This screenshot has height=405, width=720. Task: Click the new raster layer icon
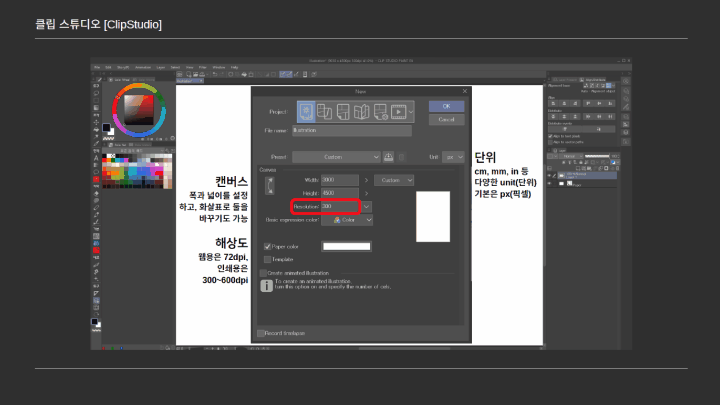tap(578, 168)
